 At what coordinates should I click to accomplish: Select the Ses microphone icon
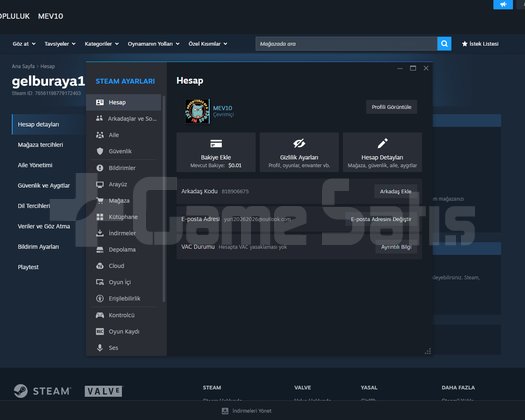click(x=100, y=348)
